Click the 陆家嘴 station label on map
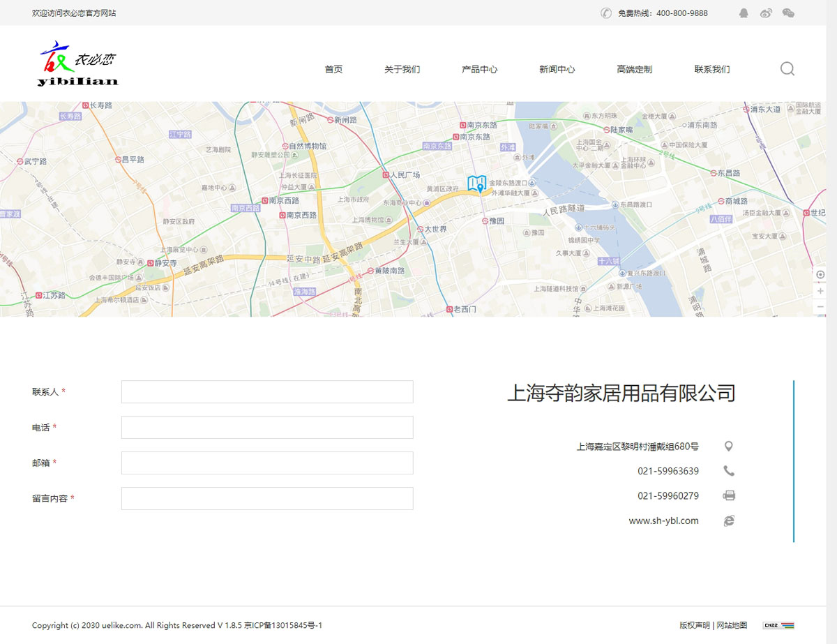The image size is (837, 644). click(x=621, y=130)
